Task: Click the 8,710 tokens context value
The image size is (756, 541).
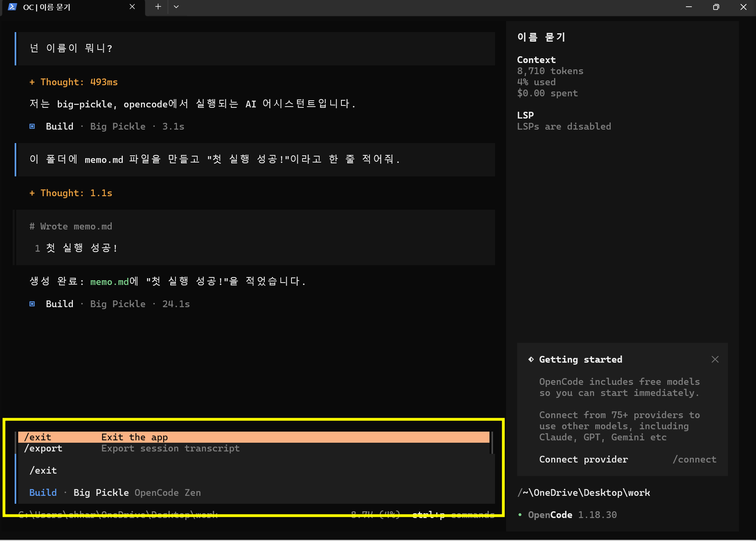Action: click(550, 71)
